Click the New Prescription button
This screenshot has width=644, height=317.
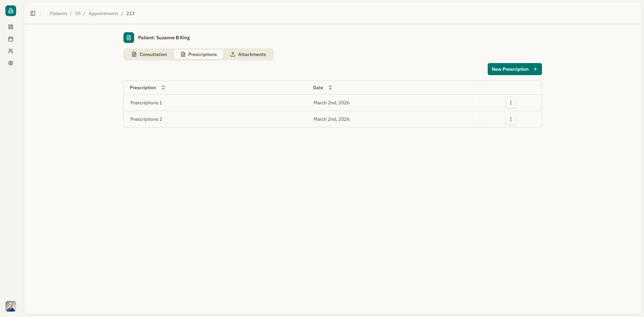(x=515, y=69)
